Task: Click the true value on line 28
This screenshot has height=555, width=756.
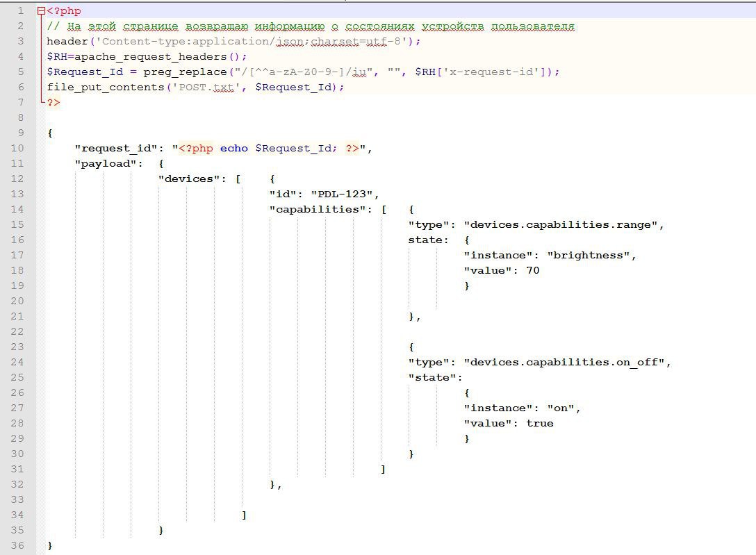Action: coord(539,424)
